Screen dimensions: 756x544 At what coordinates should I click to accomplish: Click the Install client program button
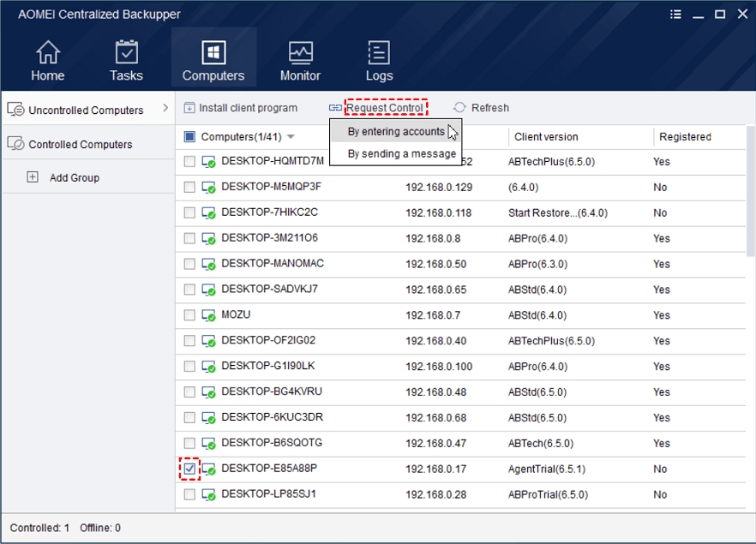241,107
